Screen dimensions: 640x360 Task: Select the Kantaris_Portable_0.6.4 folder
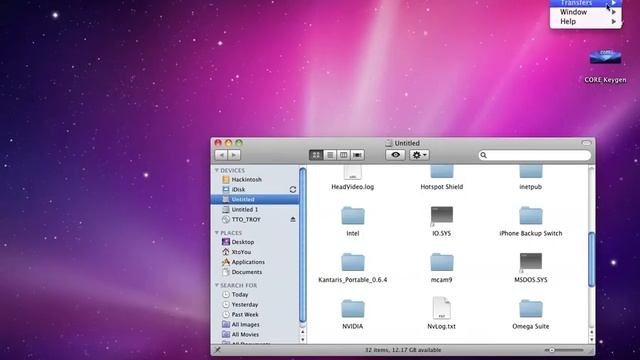tap(353, 268)
